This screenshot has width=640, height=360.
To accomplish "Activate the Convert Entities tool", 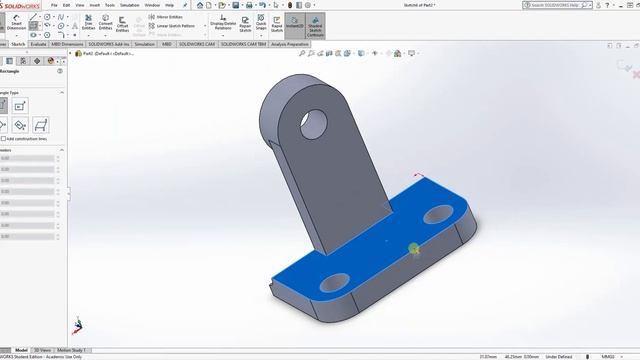I will tap(105, 22).
